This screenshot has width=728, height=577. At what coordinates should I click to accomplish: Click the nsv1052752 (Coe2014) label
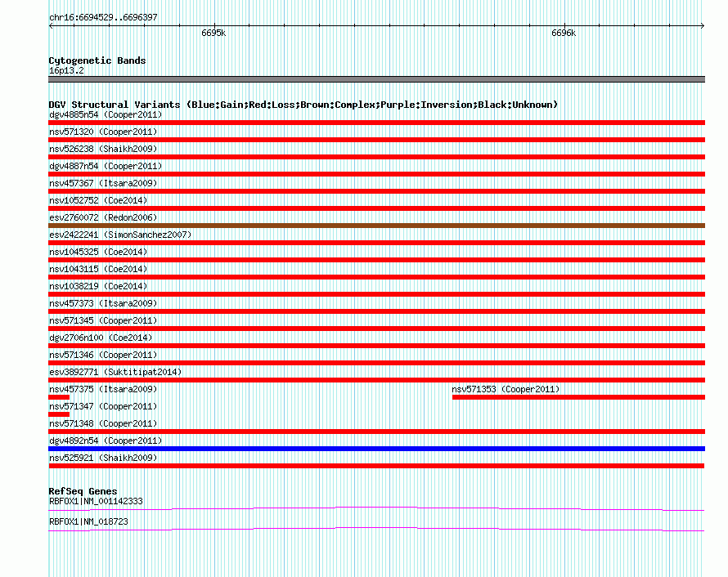pos(98,200)
